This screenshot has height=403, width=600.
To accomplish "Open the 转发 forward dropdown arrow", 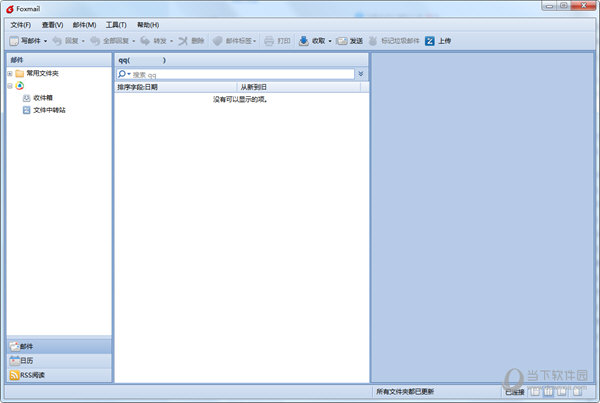I will pyautogui.click(x=171, y=41).
